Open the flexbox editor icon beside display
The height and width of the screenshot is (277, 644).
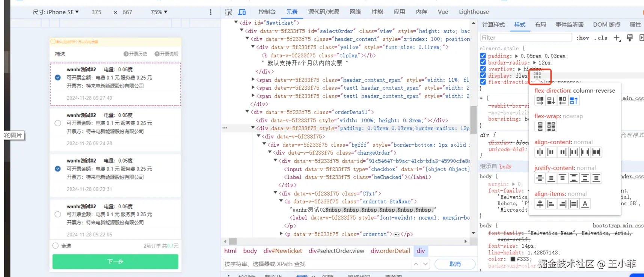(x=537, y=75)
